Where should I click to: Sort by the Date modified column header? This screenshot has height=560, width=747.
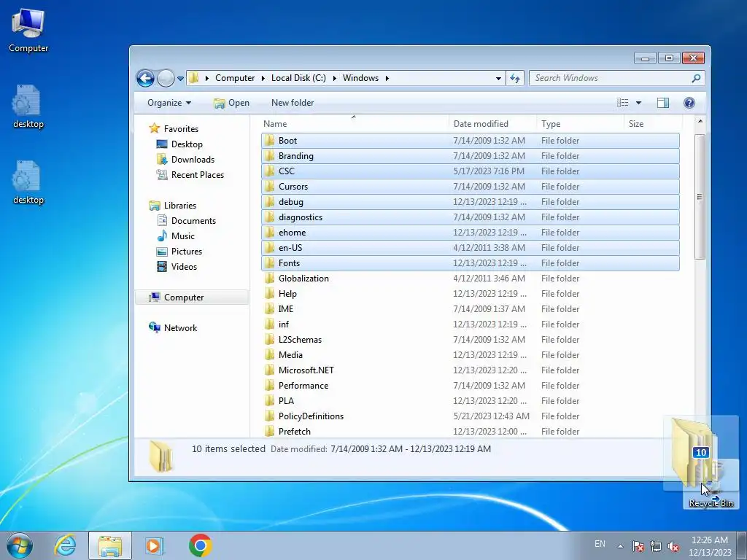[492, 124]
